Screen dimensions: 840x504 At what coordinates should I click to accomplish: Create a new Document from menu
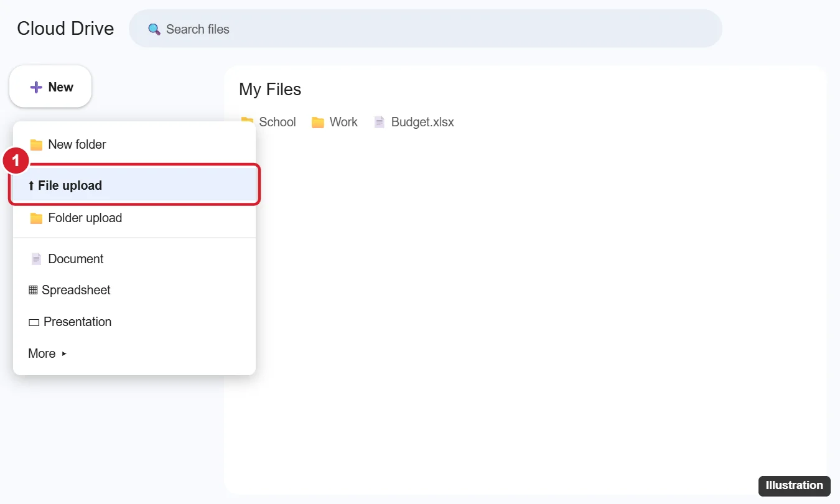(x=134, y=259)
